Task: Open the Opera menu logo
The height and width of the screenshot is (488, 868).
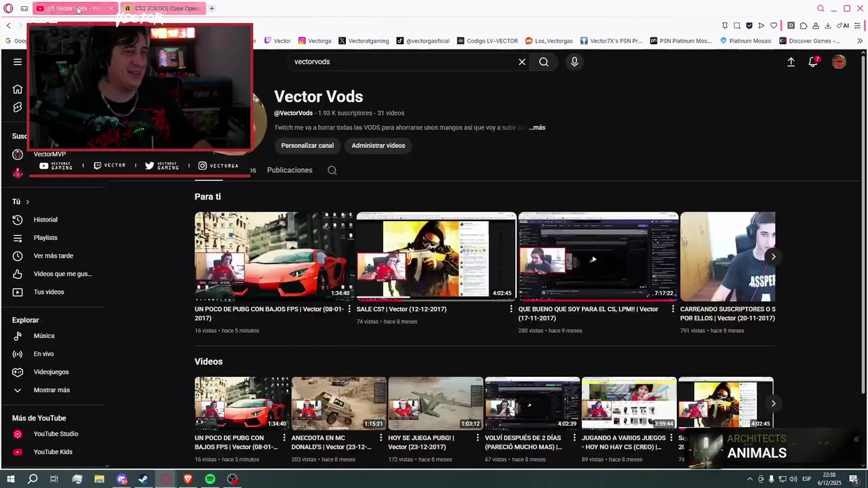Action: pyautogui.click(x=9, y=8)
